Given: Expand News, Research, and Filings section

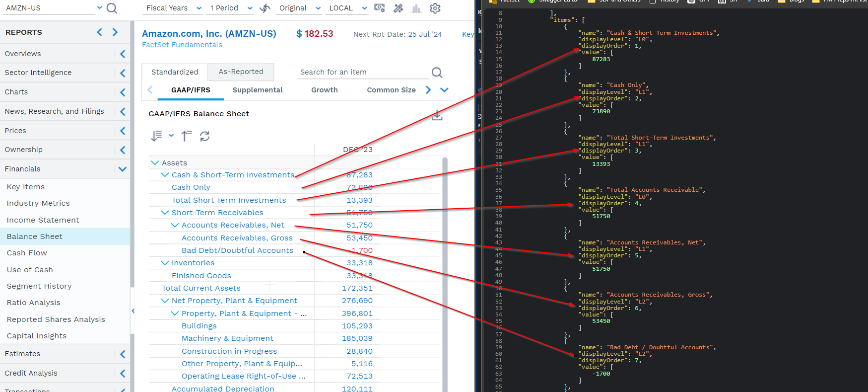Looking at the screenshot, I should 123,112.
